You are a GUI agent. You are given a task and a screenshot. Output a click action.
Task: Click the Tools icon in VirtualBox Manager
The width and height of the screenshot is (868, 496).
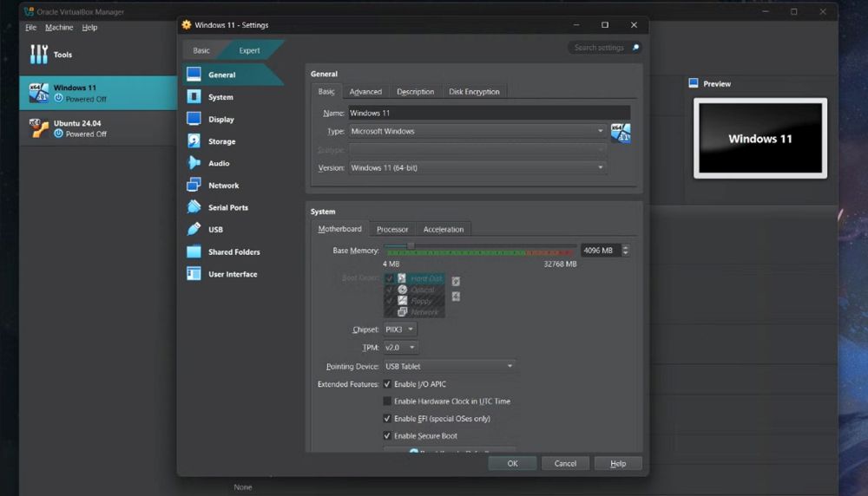click(39, 55)
